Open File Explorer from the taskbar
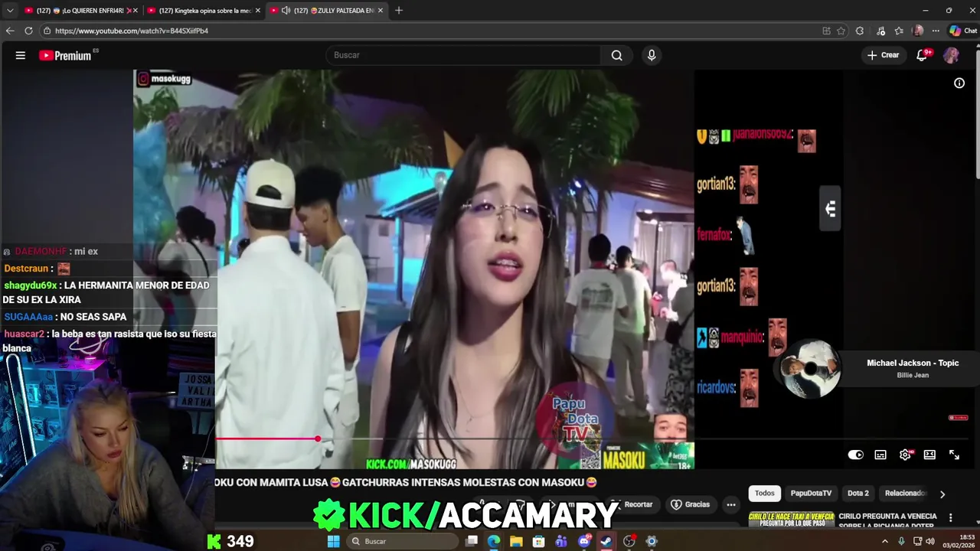 tap(516, 541)
